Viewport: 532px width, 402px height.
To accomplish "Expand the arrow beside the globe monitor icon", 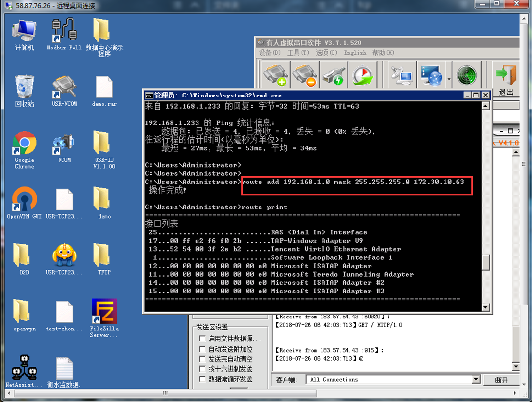I will pyautogui.click(x=449, y=79).
